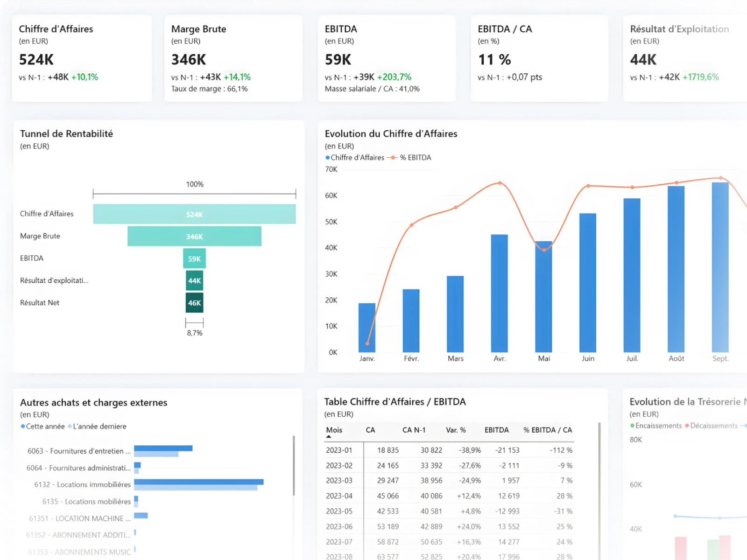The height and width of the screenshot is (560, 747).
Task: Click the "8,7%" label below the funnel
Action: click(195, 333)
